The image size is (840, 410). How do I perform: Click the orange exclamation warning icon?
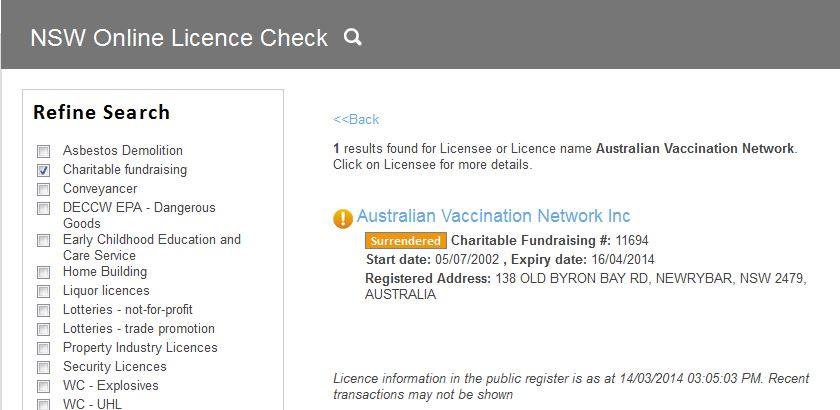coord(343,218)
